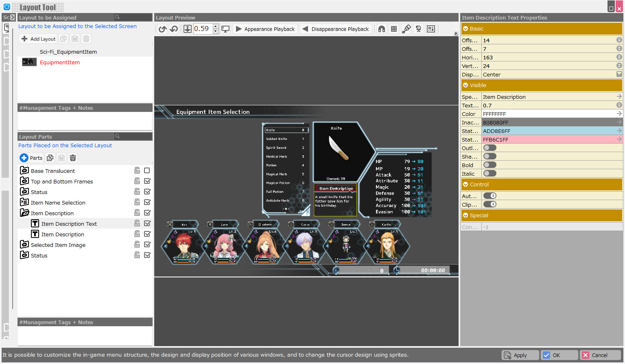Open the Display position dropdown showing Center

click(x=619, y=74)
